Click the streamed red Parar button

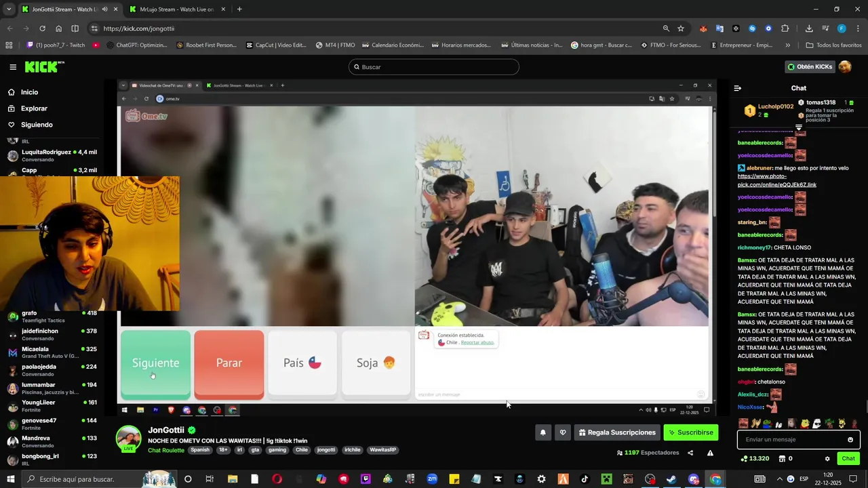pyautogui.click(x=229, y=363)
